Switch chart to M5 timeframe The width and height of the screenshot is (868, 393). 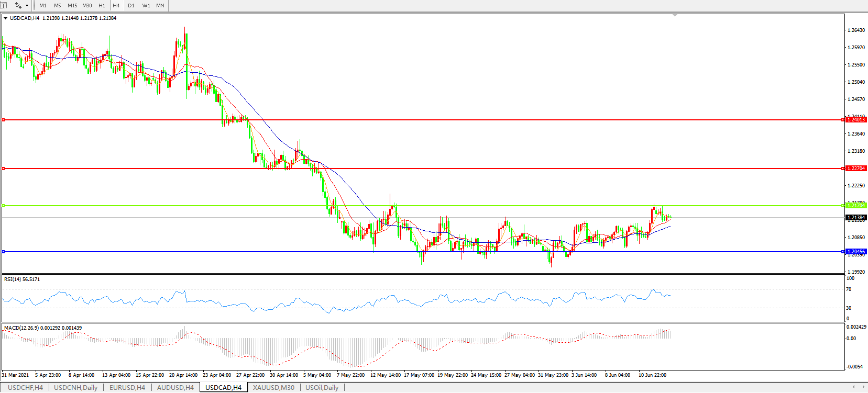(x=58, y=6)
